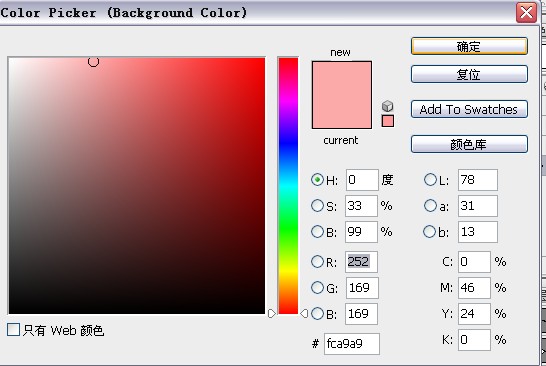Select the S saturation radio button
The image size is (546, 366).
(317, 205)
